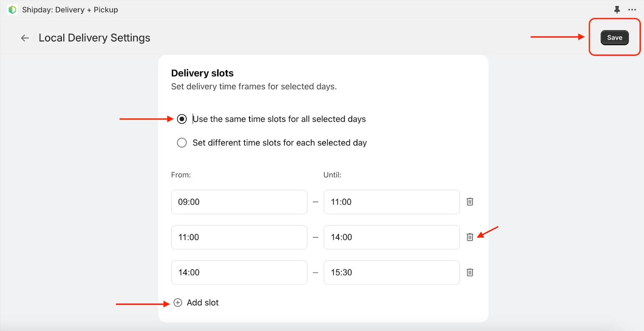Delete the 09:00 to 11:00 slot
This screenshot has height=331, width=644.
click(470, 202)
